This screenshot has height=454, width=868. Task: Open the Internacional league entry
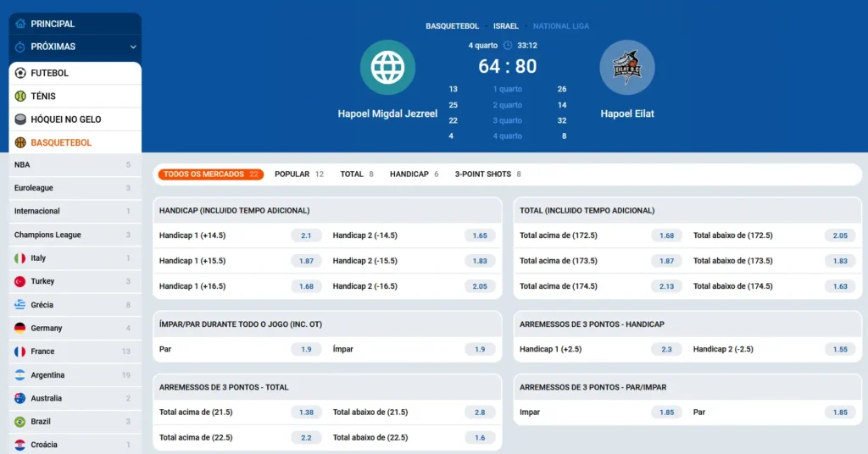(x=75, y=211)
